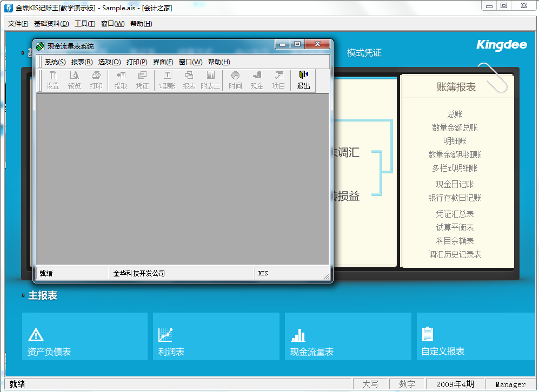Open the main 文件(F) menu
This screenshot has height=392, width=539.
click(18, 24)
